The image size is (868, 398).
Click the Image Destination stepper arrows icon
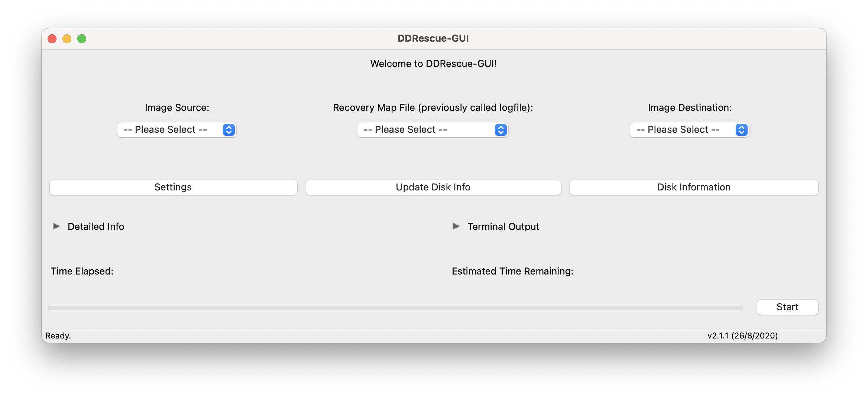point(741,130)
